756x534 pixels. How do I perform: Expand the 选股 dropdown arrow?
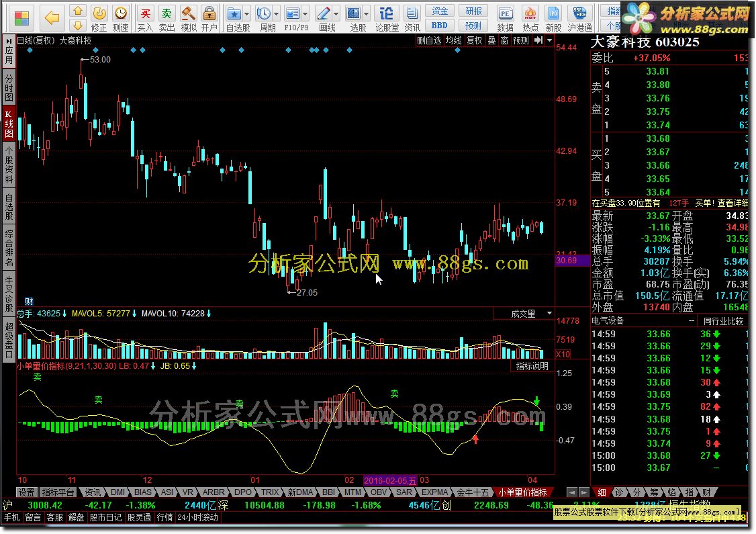coord(367,14)
